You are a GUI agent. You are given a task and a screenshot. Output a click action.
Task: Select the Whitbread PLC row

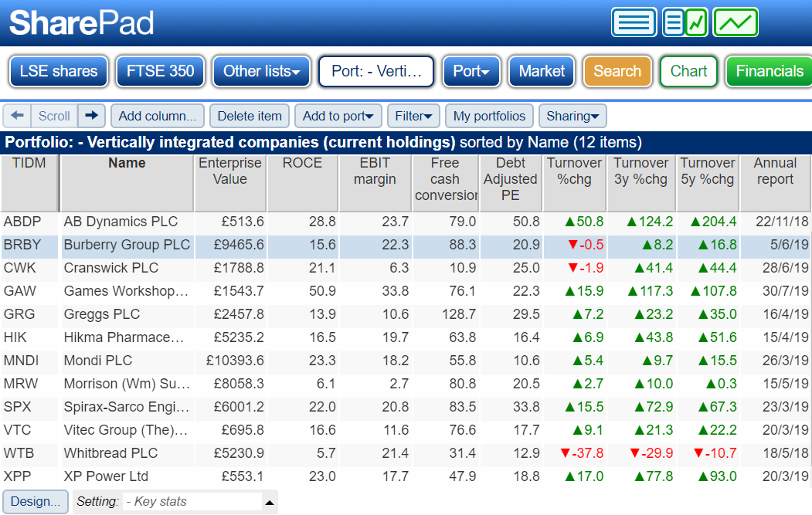tap(406, 453)
